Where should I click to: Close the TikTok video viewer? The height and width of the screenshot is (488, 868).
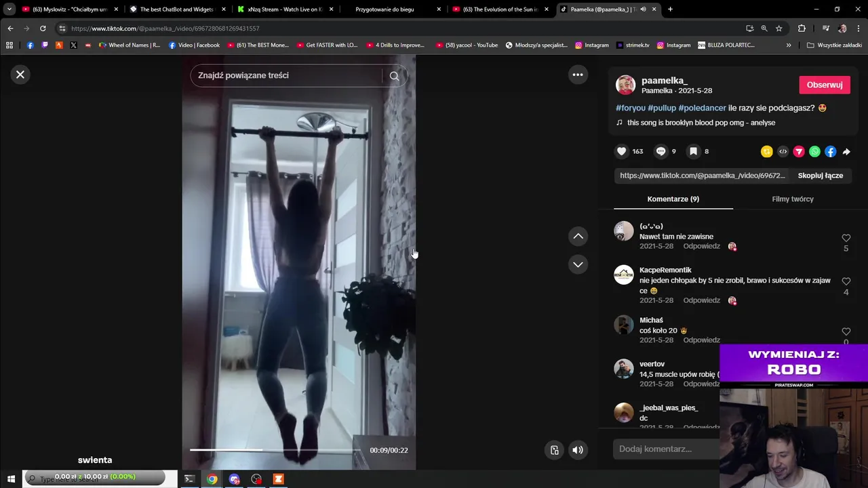tap(20, 75)
